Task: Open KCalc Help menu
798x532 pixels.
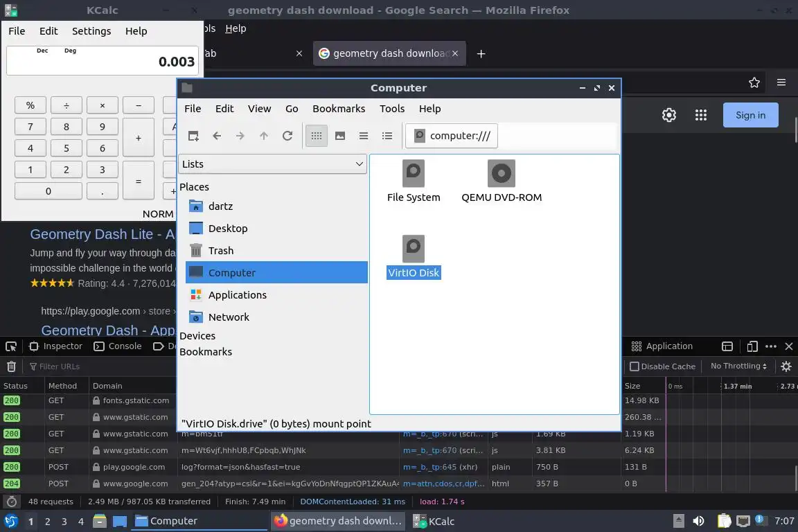Action: pyautogui.click(x=136, y=31)
